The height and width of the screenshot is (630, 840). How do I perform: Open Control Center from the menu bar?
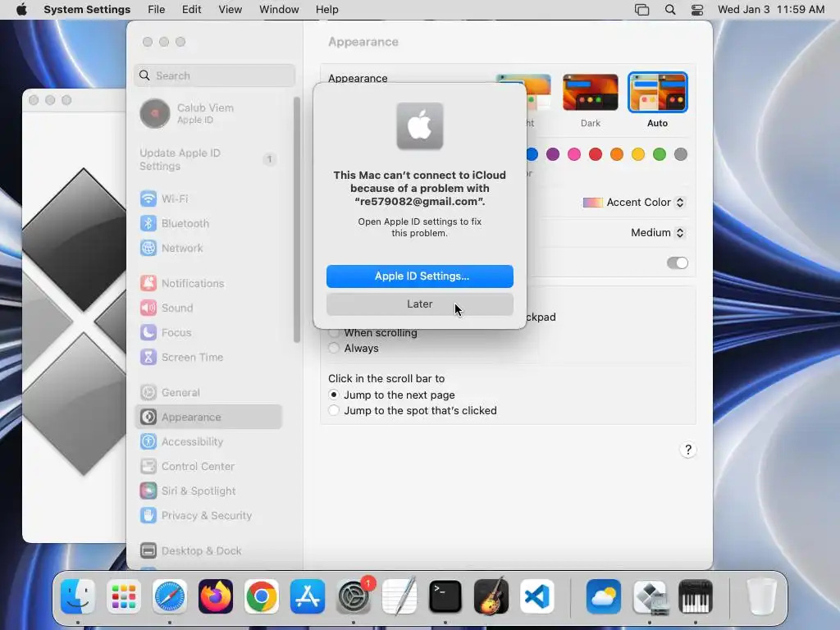click(697, 10)
